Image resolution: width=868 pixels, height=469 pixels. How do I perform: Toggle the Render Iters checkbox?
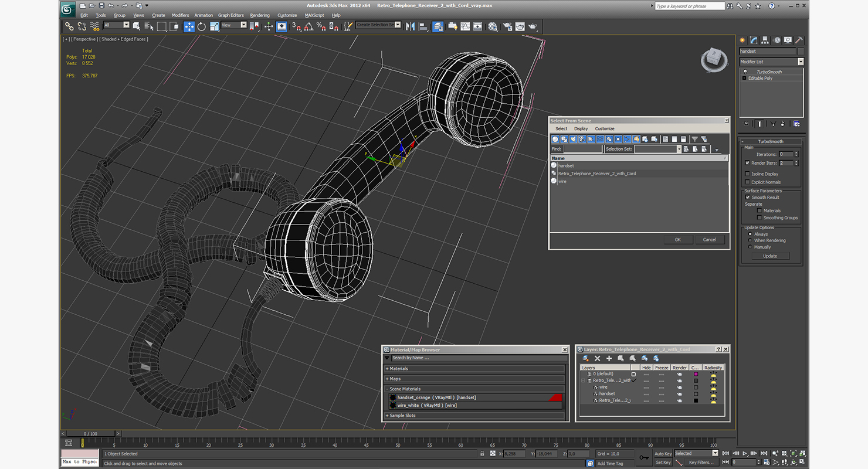point(747,163)
